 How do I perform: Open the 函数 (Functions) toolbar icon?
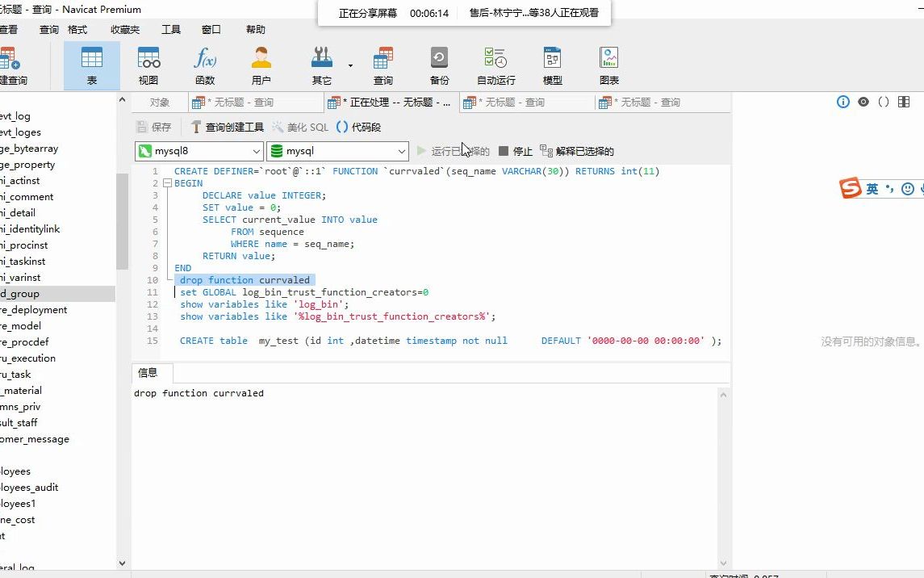pyautogui.click(x=205, y=65)
